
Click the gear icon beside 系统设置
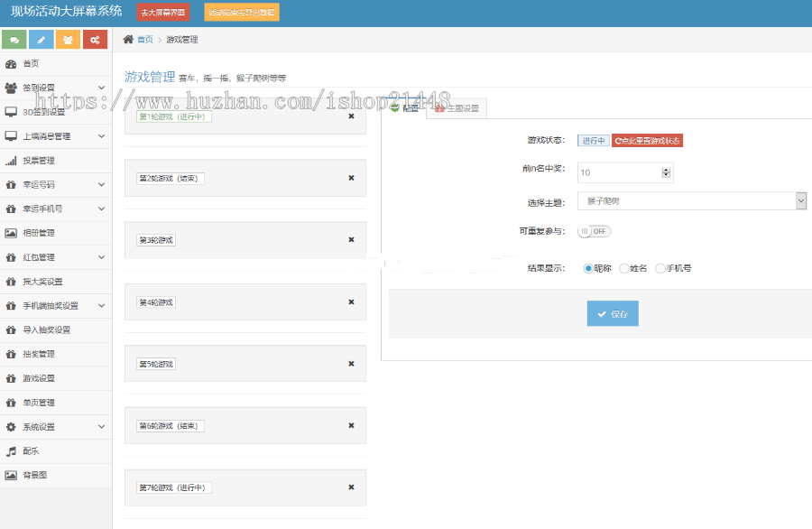11,427
